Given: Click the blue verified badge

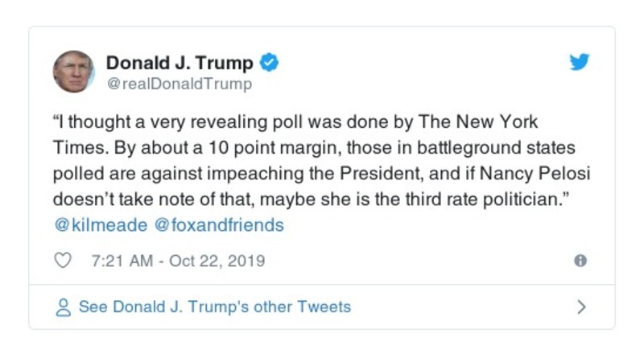Looking at the screenshot, I should 271,63.
